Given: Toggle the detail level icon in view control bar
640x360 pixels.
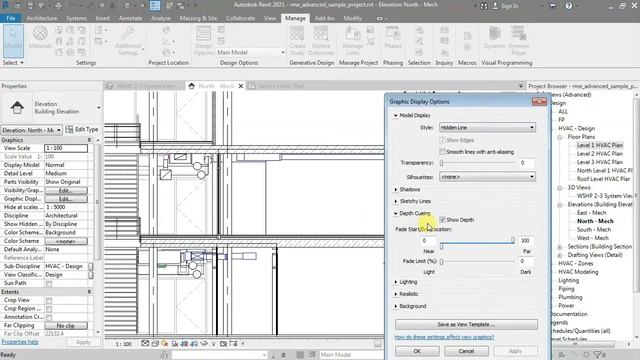Looking at the screenshot, I should 145,344.
